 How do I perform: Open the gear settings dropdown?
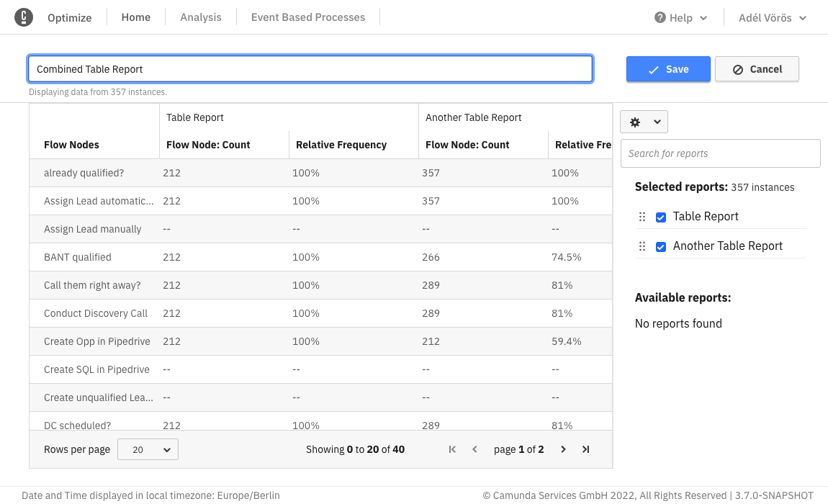click(644, 122)
